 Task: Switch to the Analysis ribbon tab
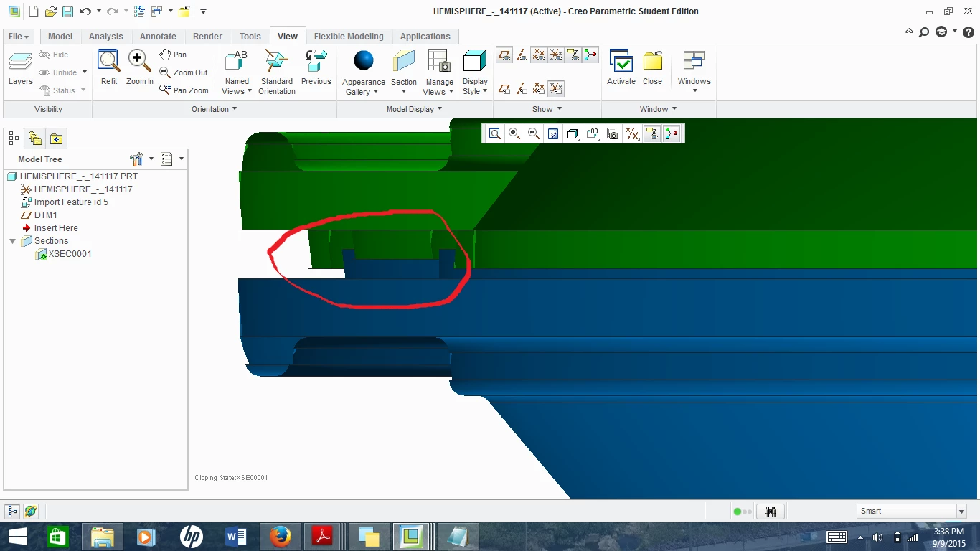point(106,36)
